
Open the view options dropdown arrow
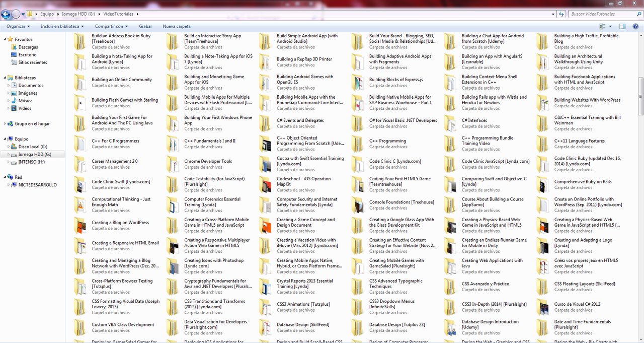611,26
